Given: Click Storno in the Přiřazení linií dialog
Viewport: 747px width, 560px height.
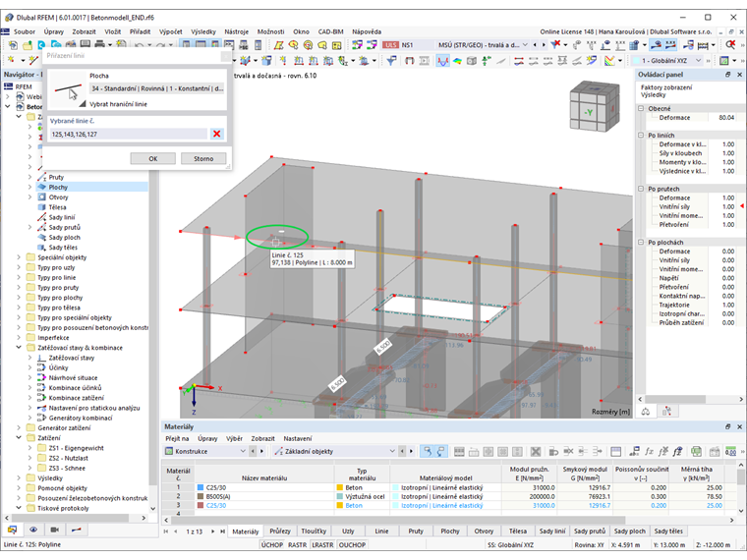Looking at the screenshot, I should 203,158.
